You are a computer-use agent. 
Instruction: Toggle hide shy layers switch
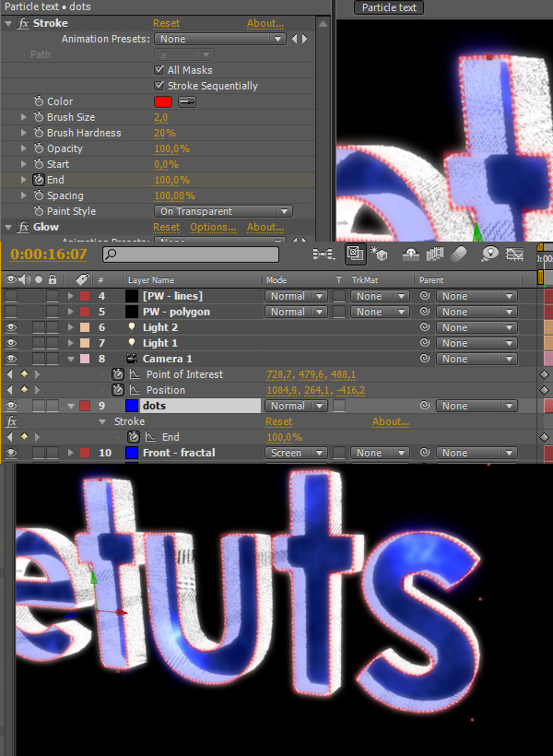(x=411, y=254)
